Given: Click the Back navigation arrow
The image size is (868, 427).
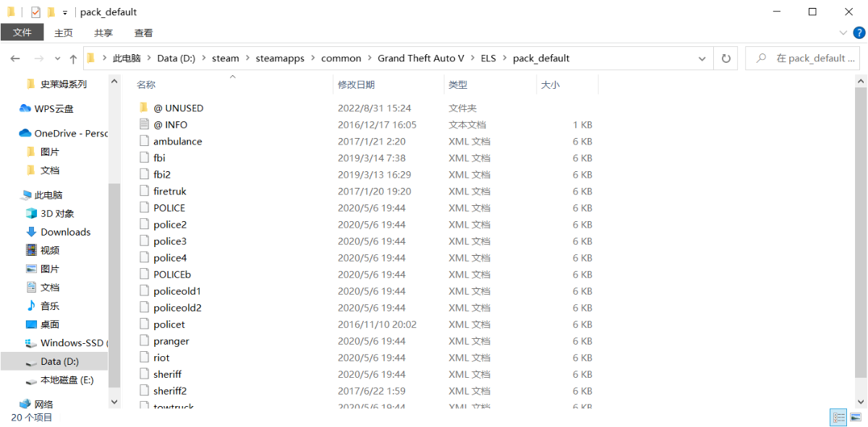Looking at the screenshot, I should coord(15,59).
